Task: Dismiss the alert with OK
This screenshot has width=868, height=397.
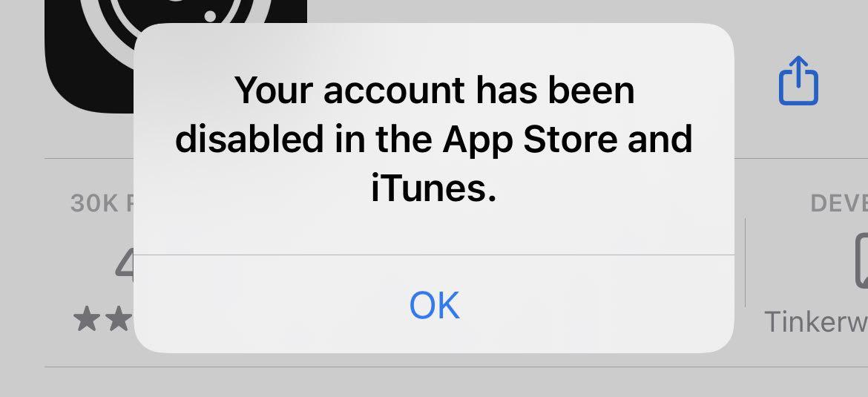Action: (434, 304)
